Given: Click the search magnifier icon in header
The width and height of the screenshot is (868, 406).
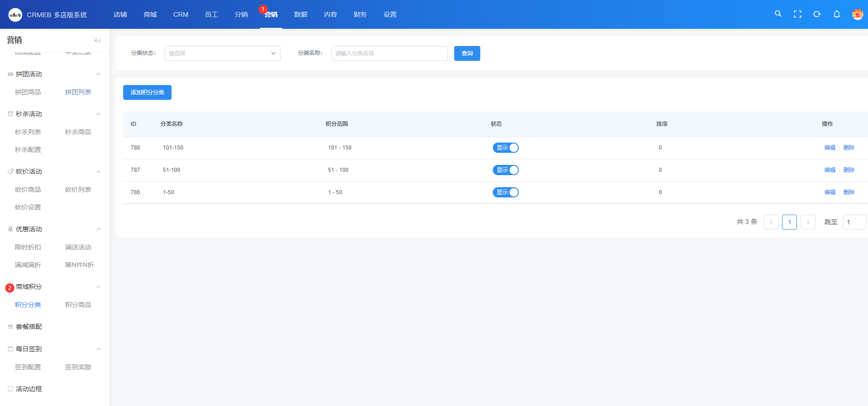Looking at the screenshot, I should coord(778,14).
